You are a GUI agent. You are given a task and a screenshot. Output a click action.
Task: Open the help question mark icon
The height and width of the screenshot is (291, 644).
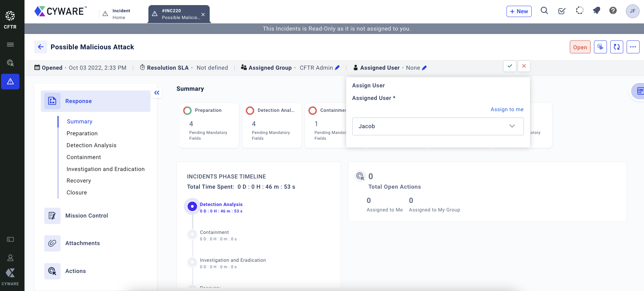click(613, 11)
